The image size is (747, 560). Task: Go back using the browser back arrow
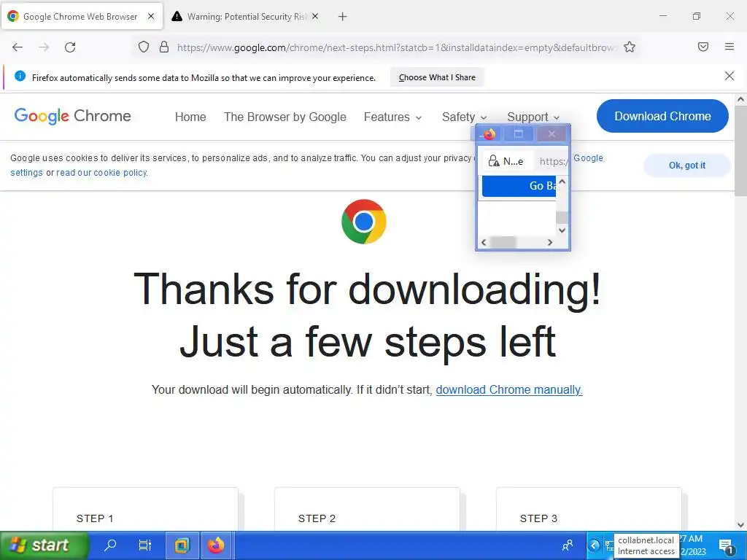pos(18,47)
